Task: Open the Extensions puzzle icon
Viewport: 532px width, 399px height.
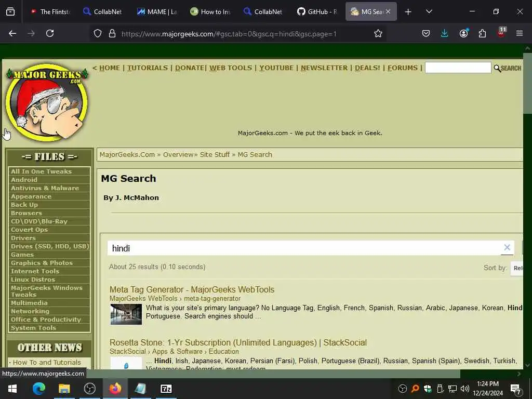Action: coord(482,33)
